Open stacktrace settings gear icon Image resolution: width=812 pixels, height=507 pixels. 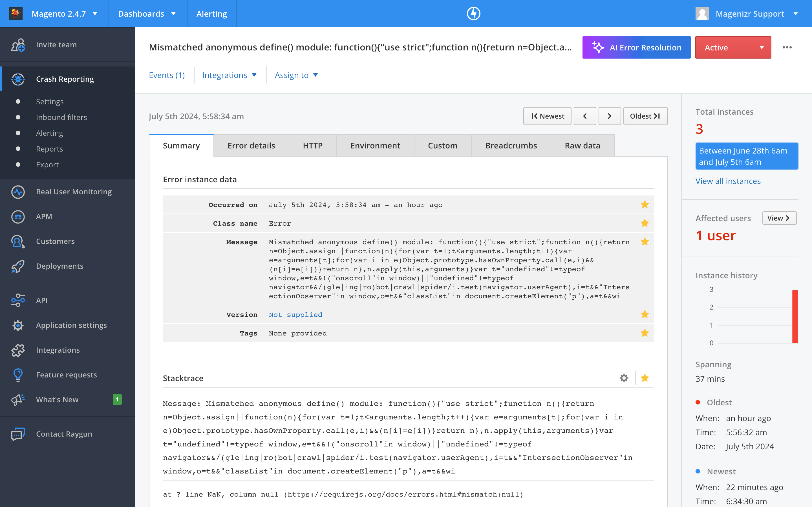624,378
